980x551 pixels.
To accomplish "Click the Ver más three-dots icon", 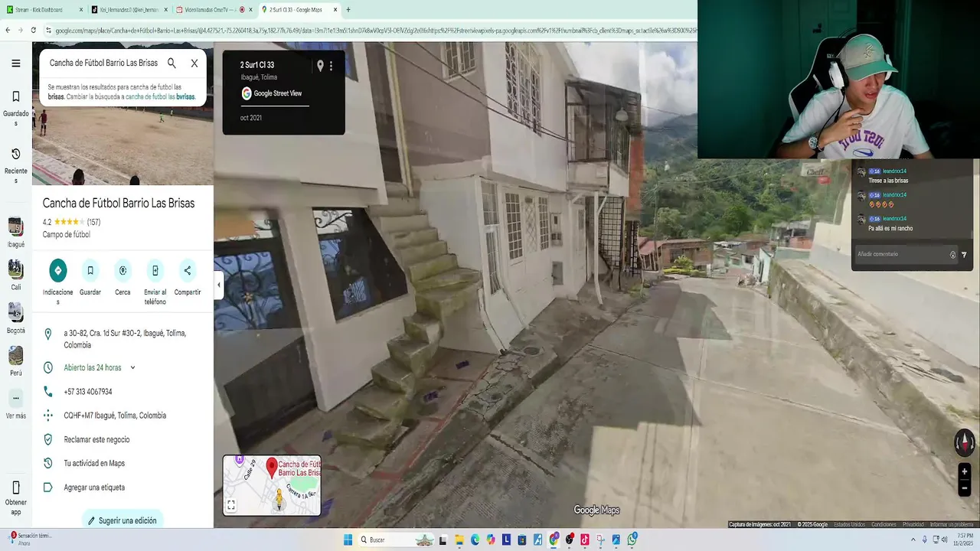I will (x=15, y=398).
